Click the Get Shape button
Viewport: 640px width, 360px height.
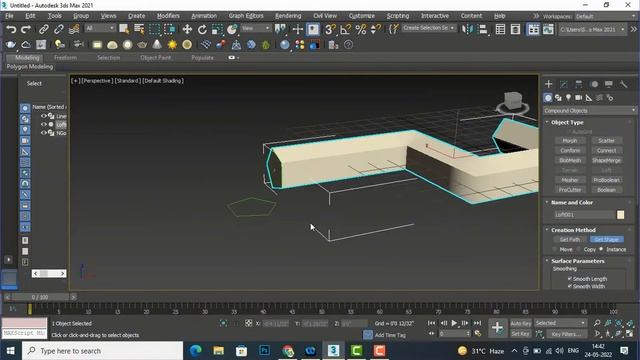[606, 240]
